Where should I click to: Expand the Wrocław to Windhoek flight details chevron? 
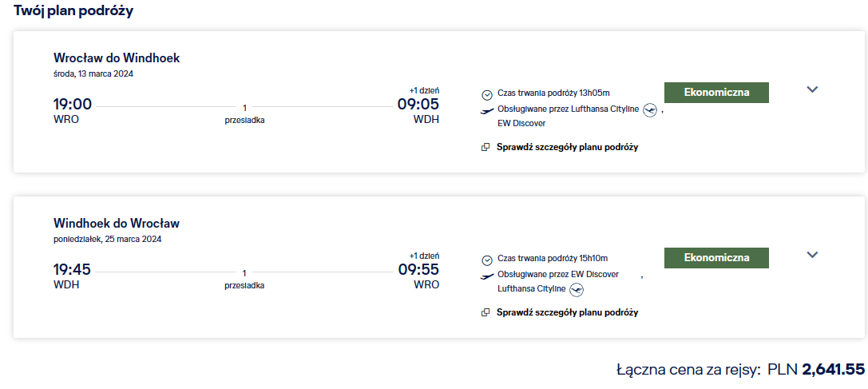pos(812,89)
